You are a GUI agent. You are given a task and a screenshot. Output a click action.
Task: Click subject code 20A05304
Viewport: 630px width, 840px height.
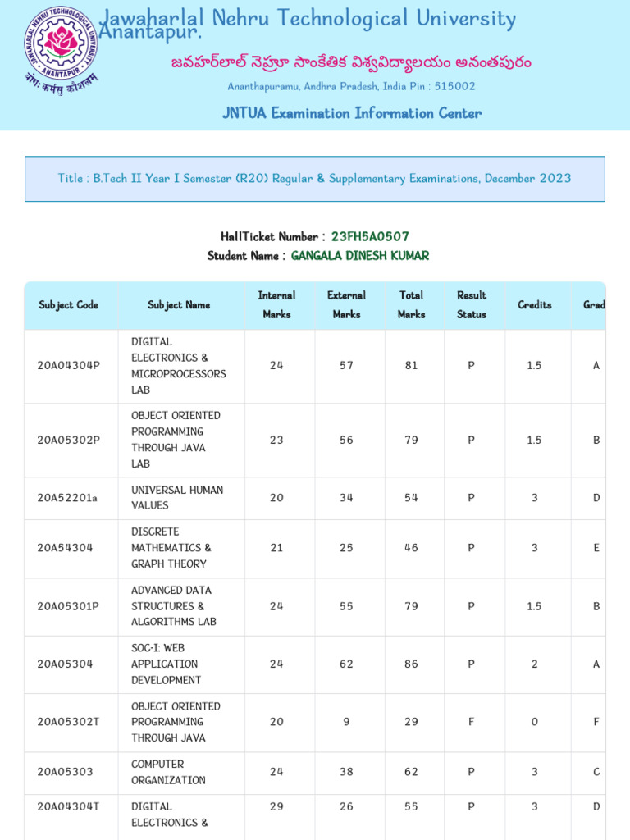[65, 664]
